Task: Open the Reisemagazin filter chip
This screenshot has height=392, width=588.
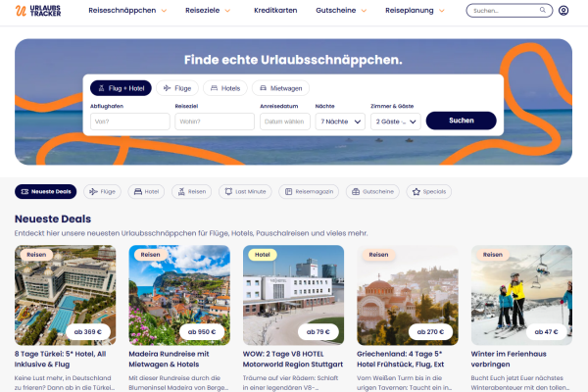Action: 309,192
